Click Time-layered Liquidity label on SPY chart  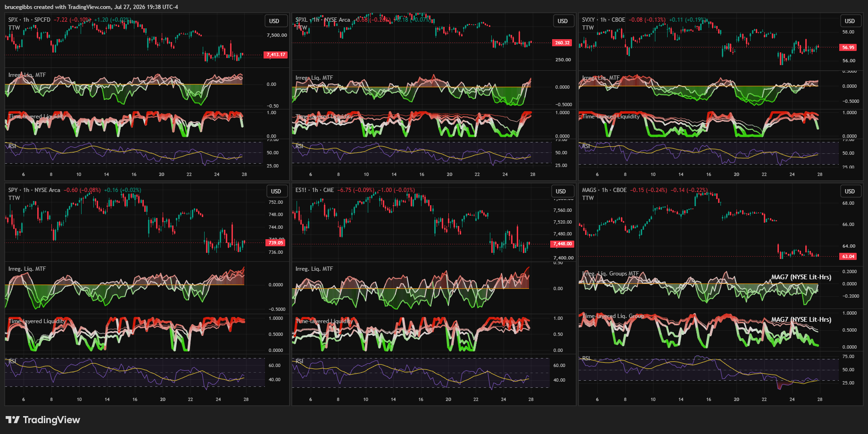tap(37, 321)
